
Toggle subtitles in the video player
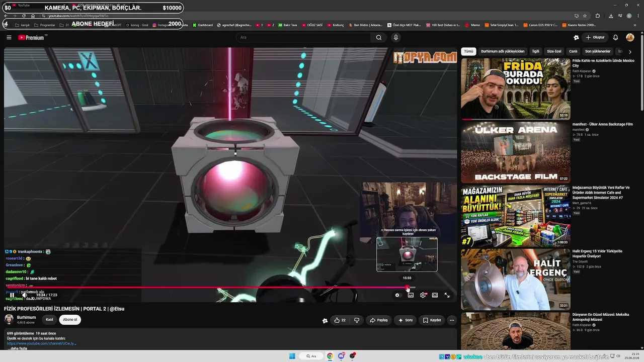click(x=411, y=295)
